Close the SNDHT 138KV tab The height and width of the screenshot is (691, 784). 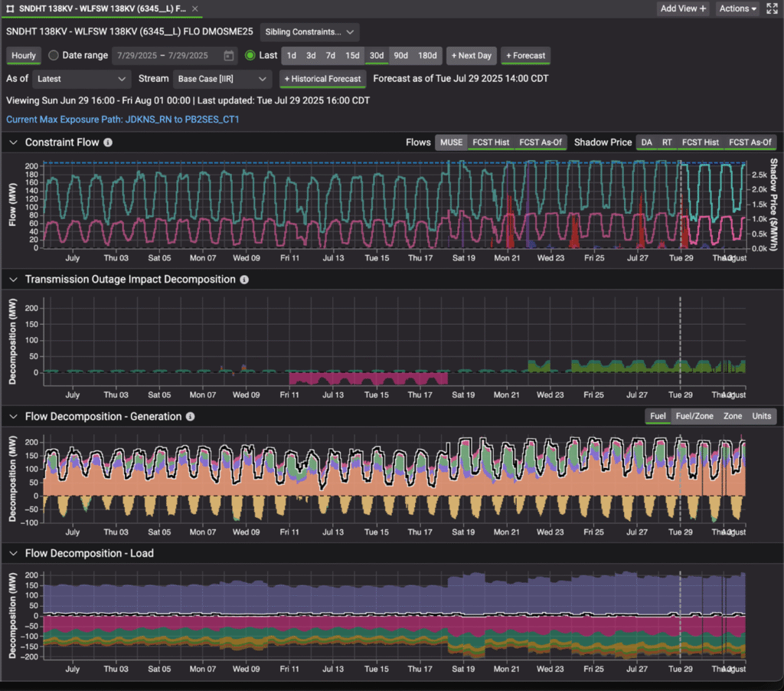coord(196,8)
